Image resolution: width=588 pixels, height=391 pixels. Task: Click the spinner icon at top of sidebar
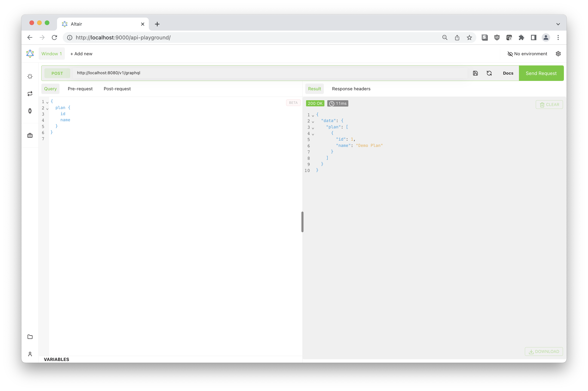30,76
